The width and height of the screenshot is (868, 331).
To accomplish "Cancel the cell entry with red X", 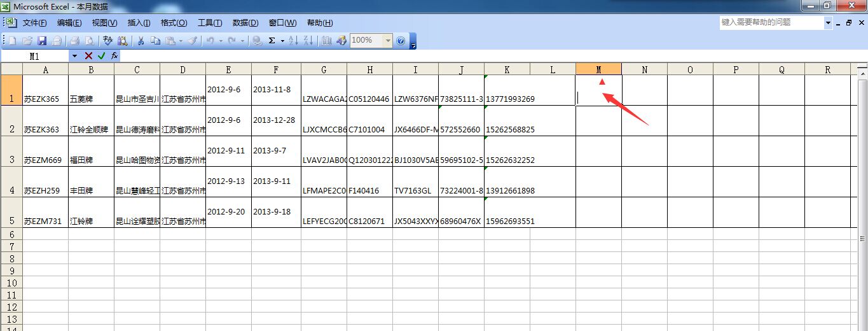I will [88, 56].
